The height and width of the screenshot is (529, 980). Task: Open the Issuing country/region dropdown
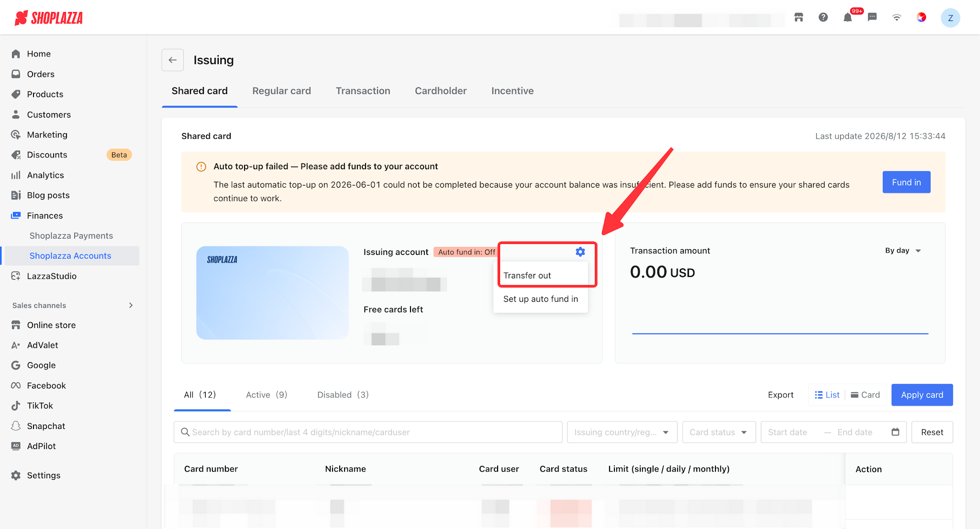[622, 432]
